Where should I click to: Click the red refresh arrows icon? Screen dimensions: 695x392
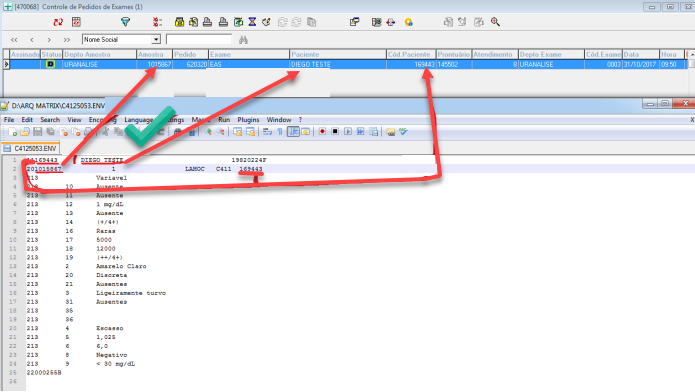pyautogui.click(x=58, y=22)
